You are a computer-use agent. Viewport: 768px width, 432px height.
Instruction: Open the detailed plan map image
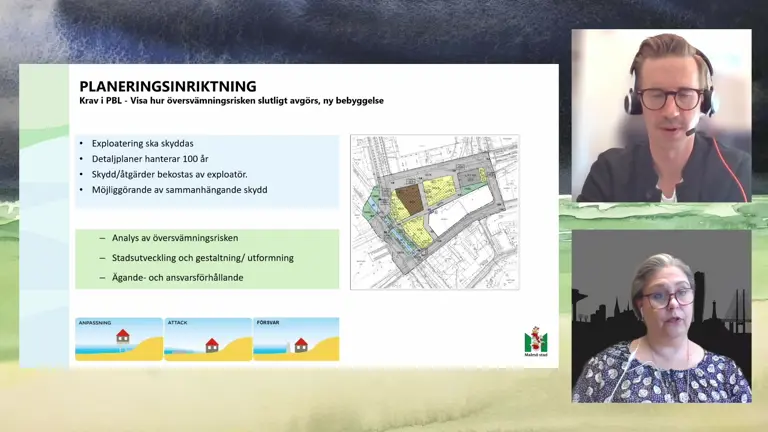click(x=434, y=212)
